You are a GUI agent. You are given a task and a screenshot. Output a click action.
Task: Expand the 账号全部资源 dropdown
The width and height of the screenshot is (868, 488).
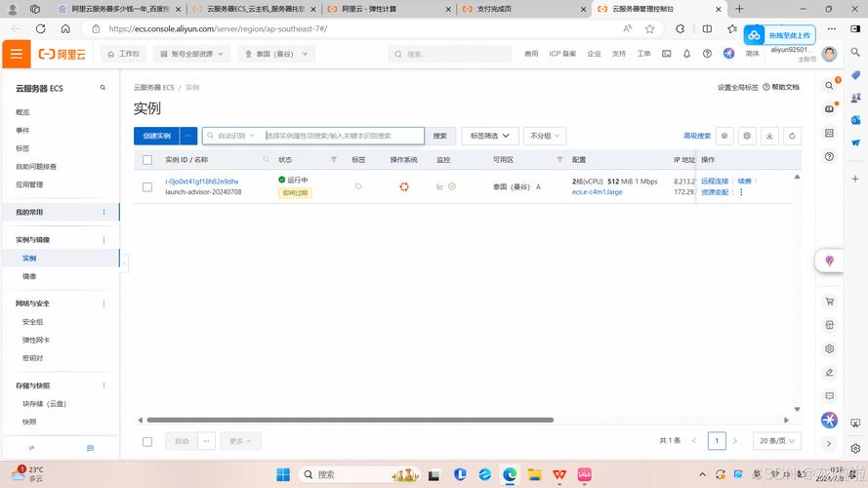tap(192, 54)
